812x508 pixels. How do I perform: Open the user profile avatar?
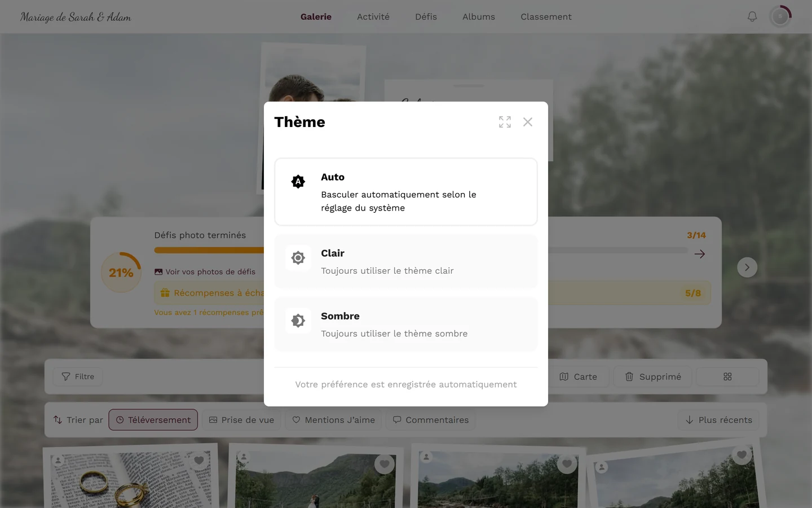[780, 17]
